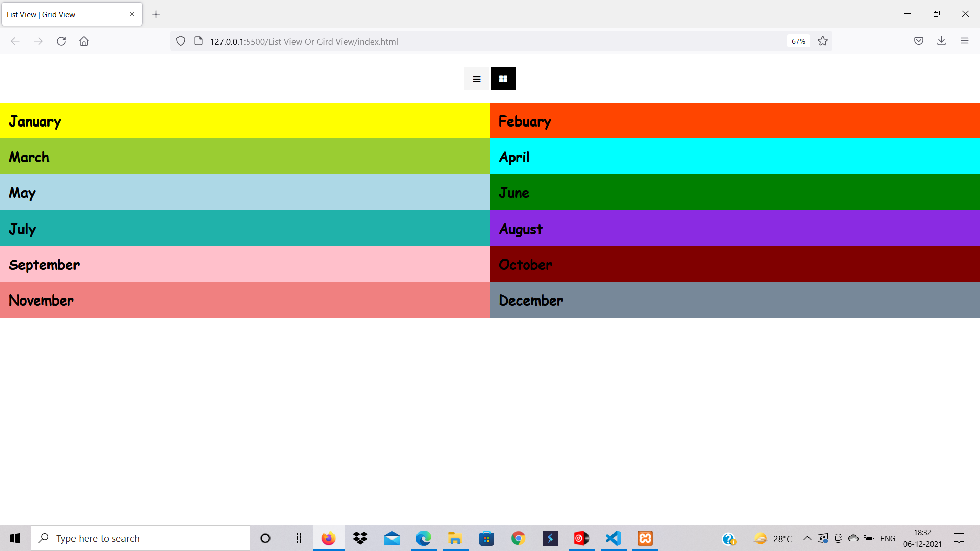This screenshot has width=980, height=551.
Task: Go back to the previous page
Action: coord(15,41)
